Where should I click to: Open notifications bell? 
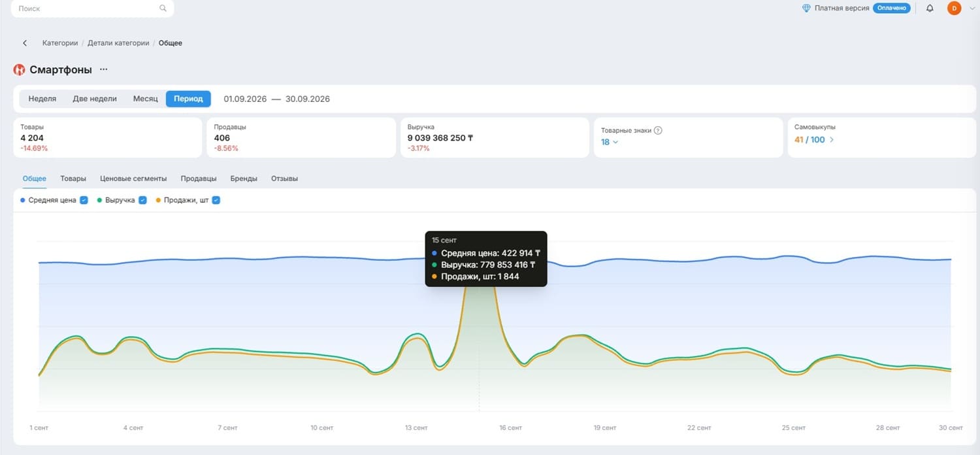click(930, 8)
